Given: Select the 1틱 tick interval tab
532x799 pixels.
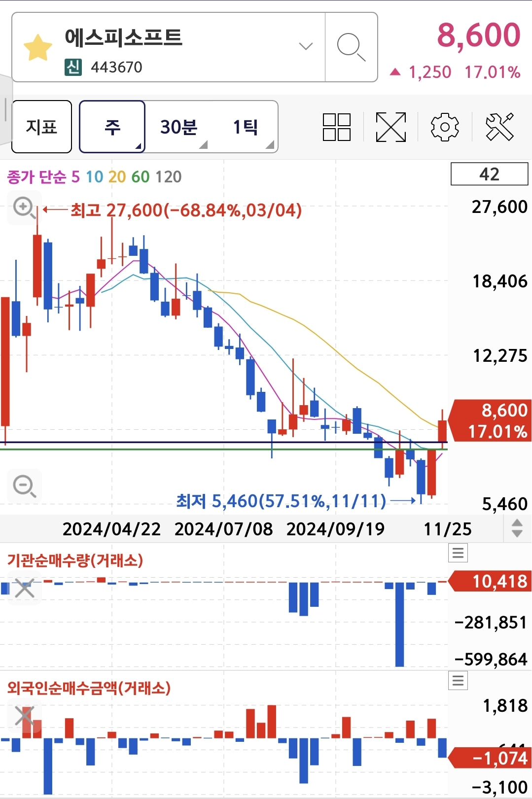Looking at the screenshot, I should [245, 127].
